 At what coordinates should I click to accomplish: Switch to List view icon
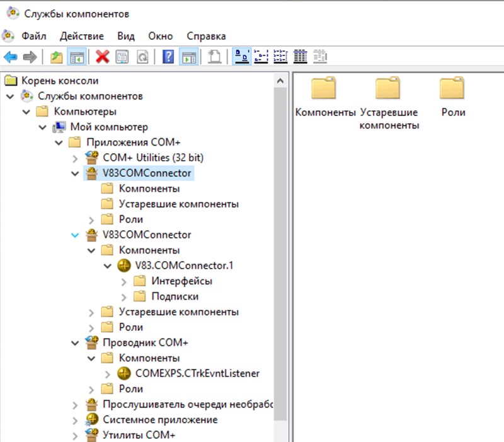280,57
